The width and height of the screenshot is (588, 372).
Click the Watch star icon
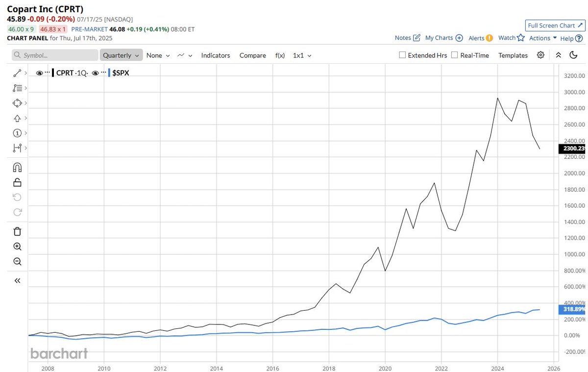(521, 38)
